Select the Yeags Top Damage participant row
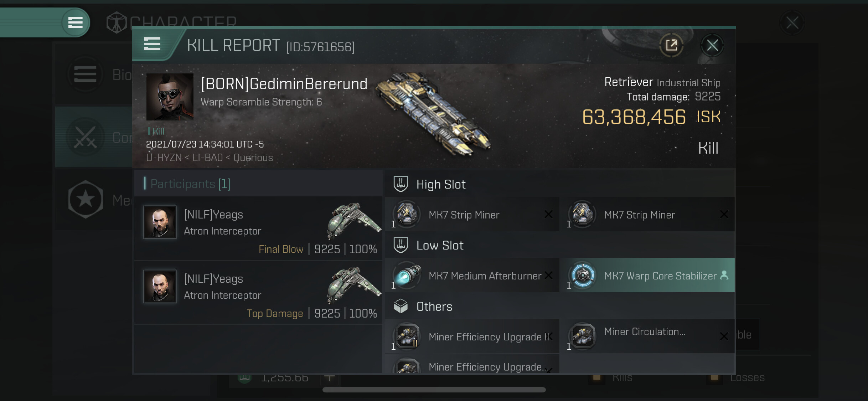This screenshot has height=401, width=868. (x=258, y=293)
